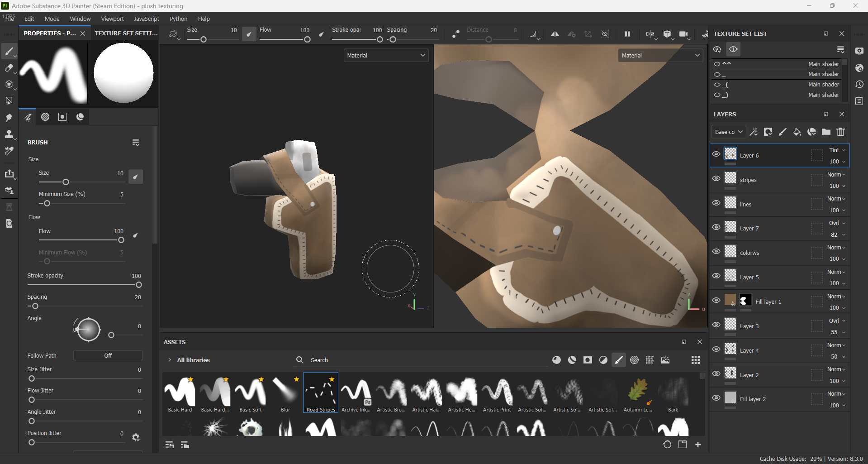Select the Eraser tool
Screen dimensions: 868x464
click(9, 69)
